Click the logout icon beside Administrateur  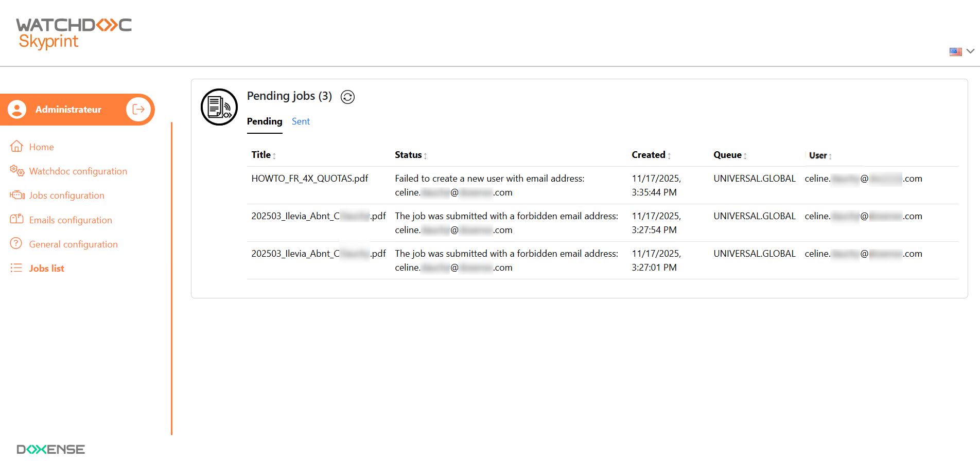click(138, 109)
